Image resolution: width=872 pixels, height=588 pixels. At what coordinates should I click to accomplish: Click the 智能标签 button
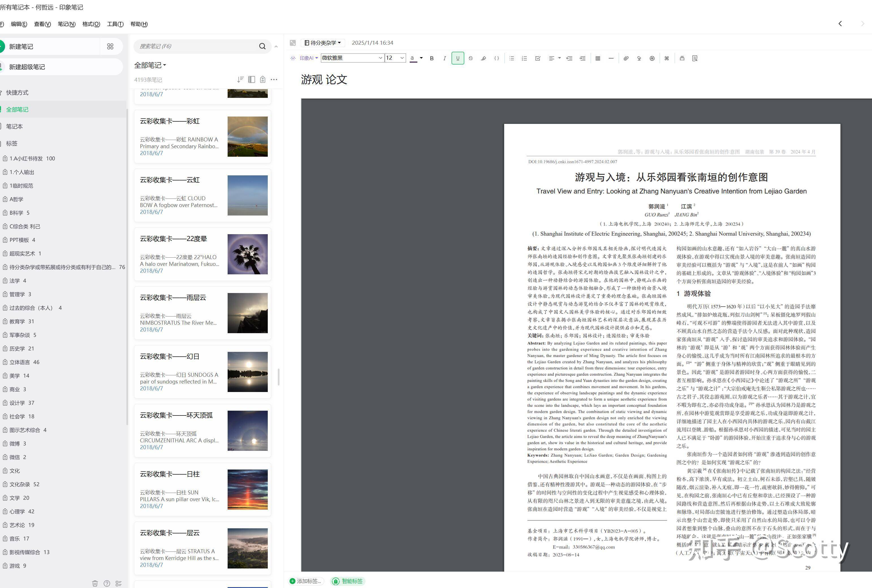[x=348, y=581]
